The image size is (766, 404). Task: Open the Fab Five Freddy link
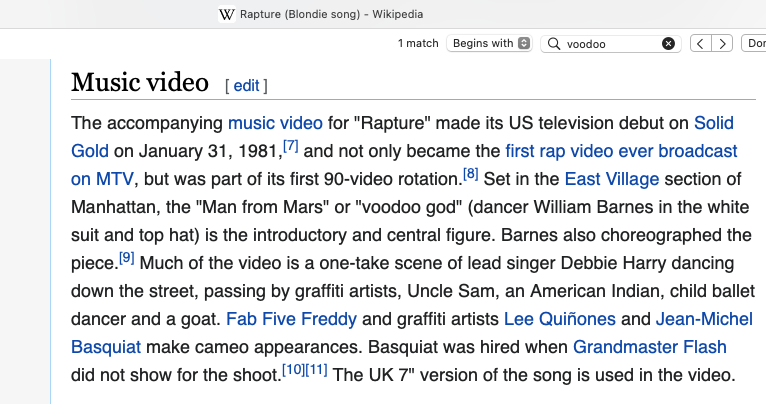coord(291,320)
